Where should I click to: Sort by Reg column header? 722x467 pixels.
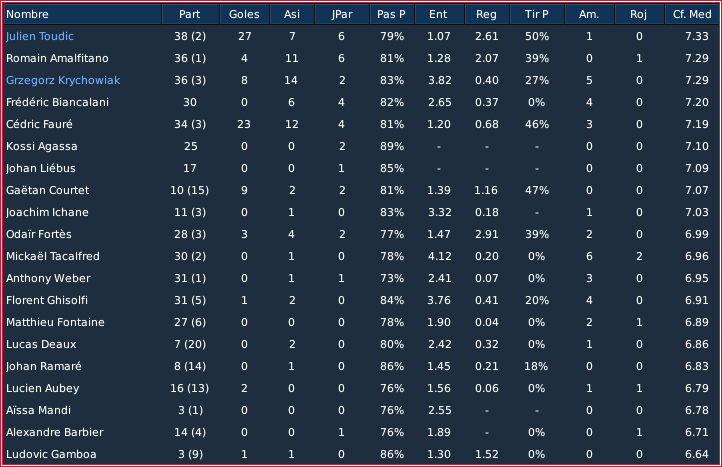487,14
